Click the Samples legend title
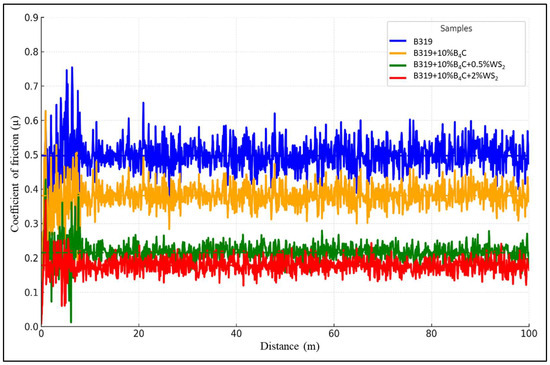The height and width of the screenshot is (365, 550). click(x=456, y=28)
